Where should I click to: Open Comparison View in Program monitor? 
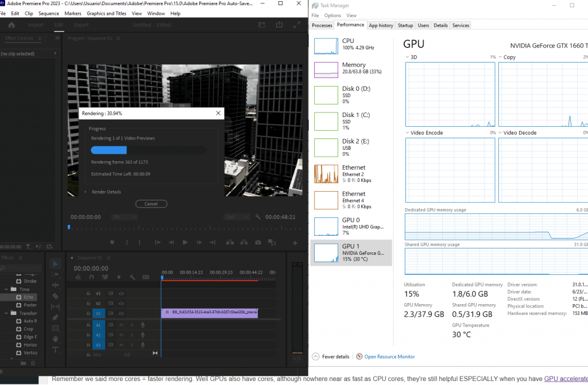(x=272, y=243)
